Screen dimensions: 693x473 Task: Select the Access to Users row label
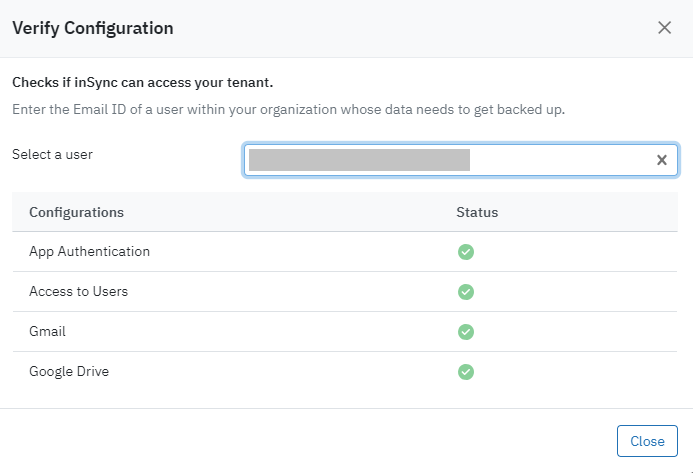pyautogui.click(x=78, y=291)
